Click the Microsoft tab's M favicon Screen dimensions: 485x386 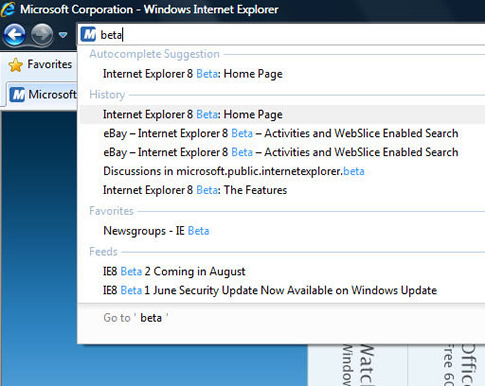[17, 95]
